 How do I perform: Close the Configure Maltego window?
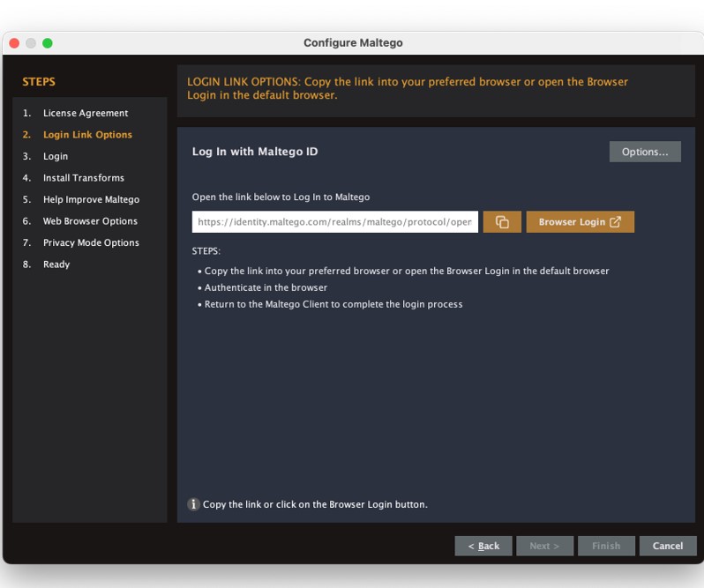click(x=15, y=43)
